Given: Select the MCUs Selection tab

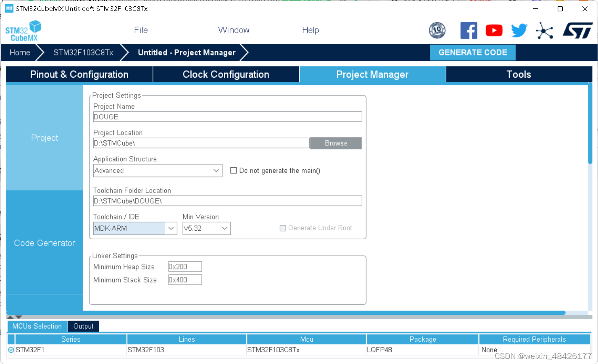Looking at the screenshot, I should pos(37,326).
